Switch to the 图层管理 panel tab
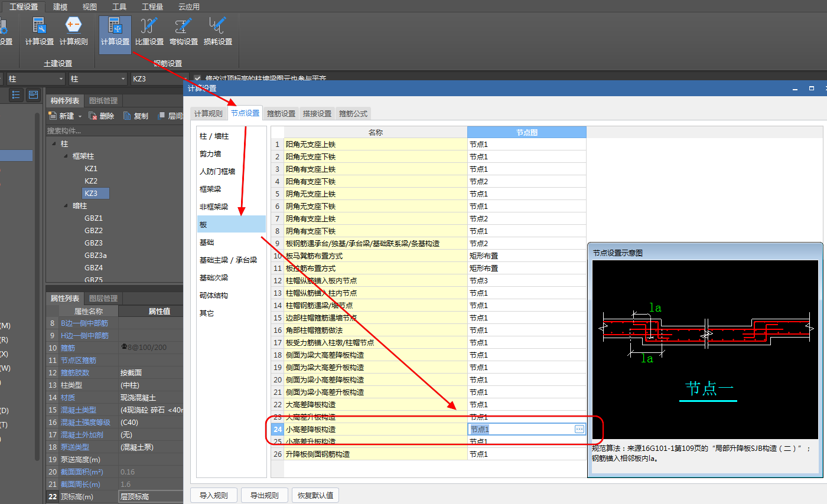 103,299
